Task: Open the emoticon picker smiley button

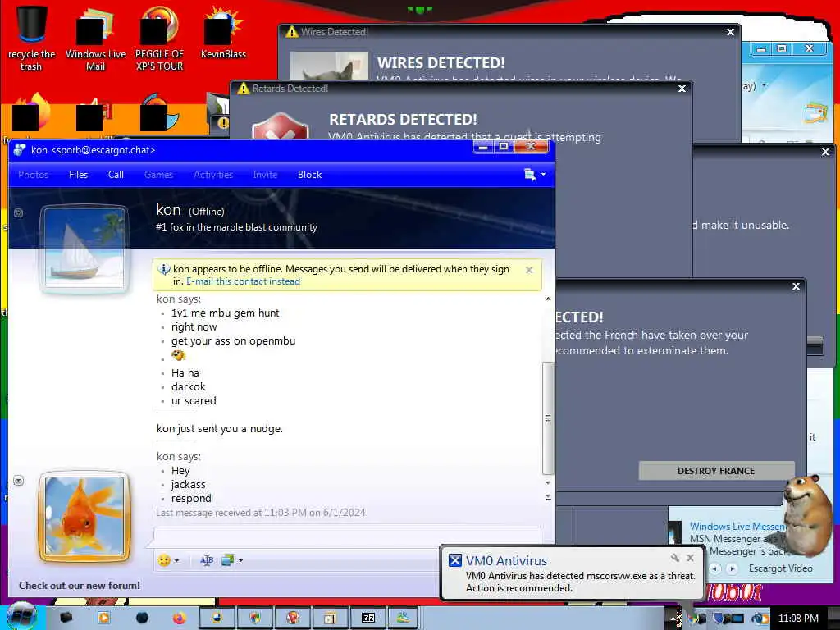Action: pyautogui.click(x=164, y=560)
